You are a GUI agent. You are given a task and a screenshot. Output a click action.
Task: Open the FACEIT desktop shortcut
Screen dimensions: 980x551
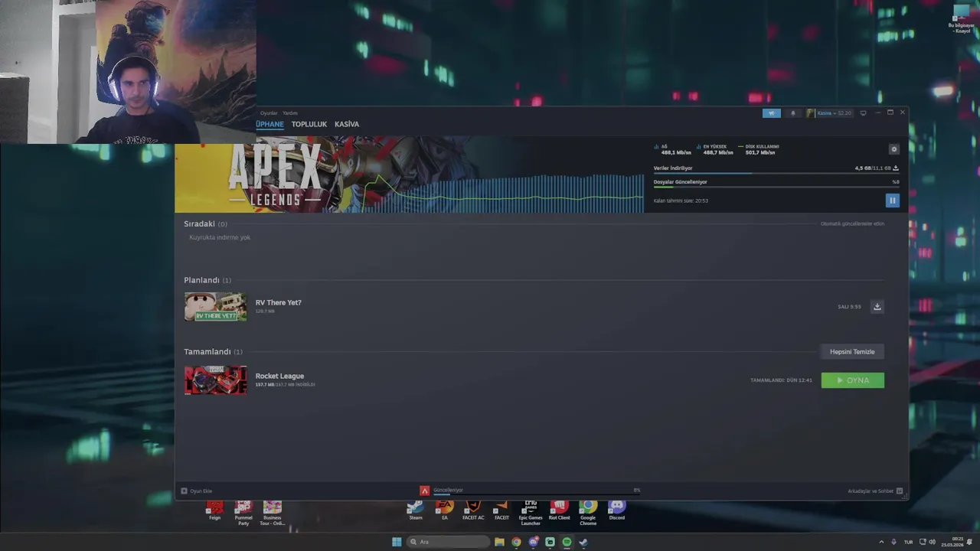[501, 510]
